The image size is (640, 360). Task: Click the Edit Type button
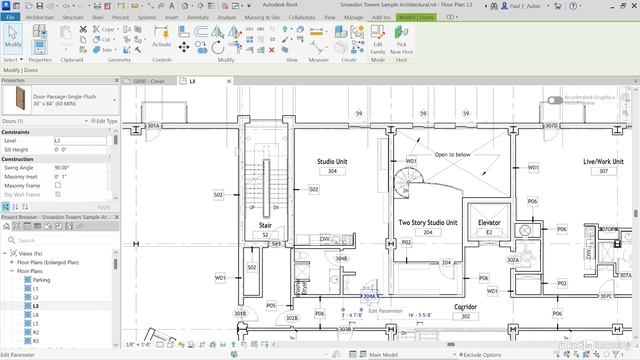[104, 121]
